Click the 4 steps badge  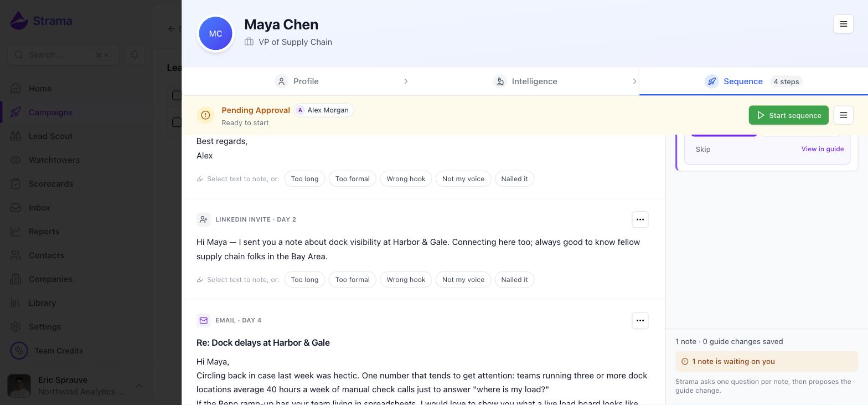[x=786, y=81]
